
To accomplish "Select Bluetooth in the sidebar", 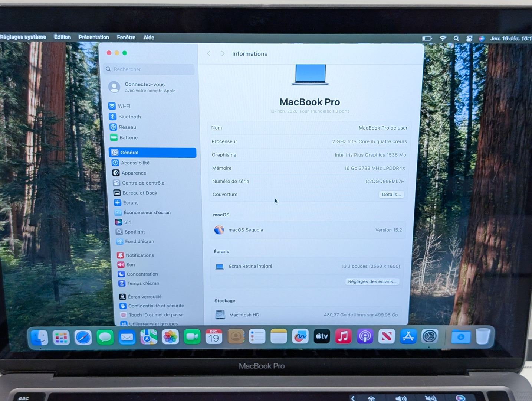I will click(x=129, y=117).
